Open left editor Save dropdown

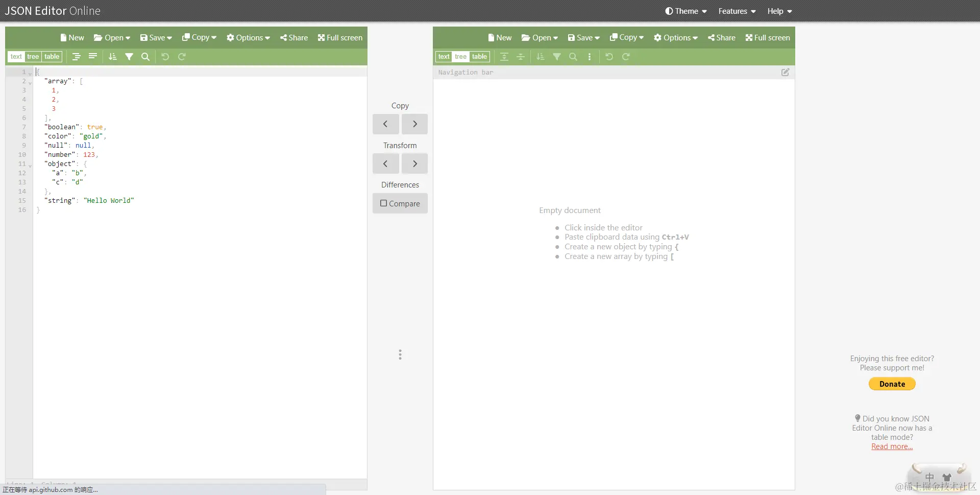pyautogui.click(x=156, y=38)
